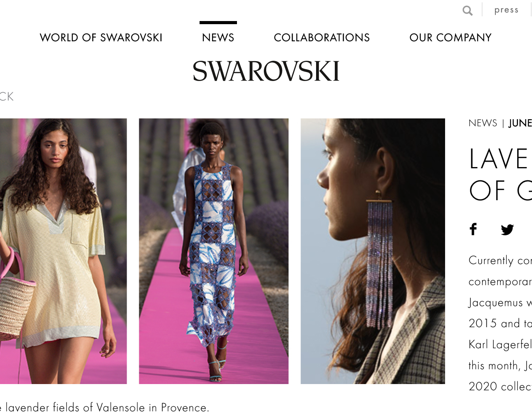View the yellow dress runway photo
Image resolution: width=532 pixels, height=416 pixels.
(63, 251)
